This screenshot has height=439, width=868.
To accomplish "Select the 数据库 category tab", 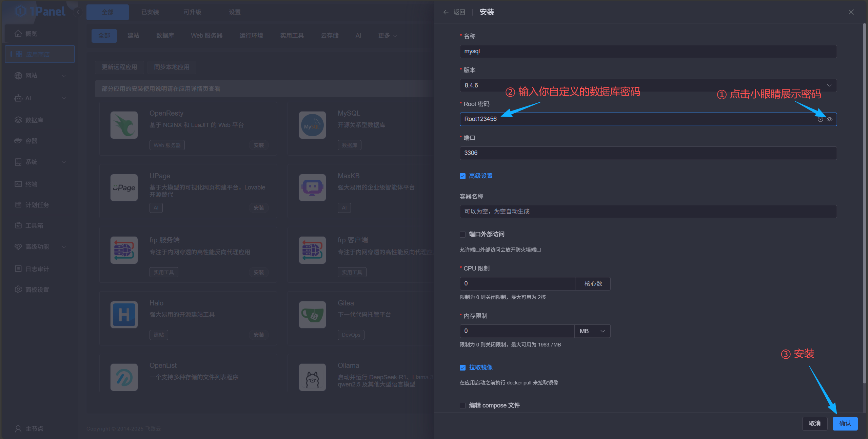I will tap(165, 36).
